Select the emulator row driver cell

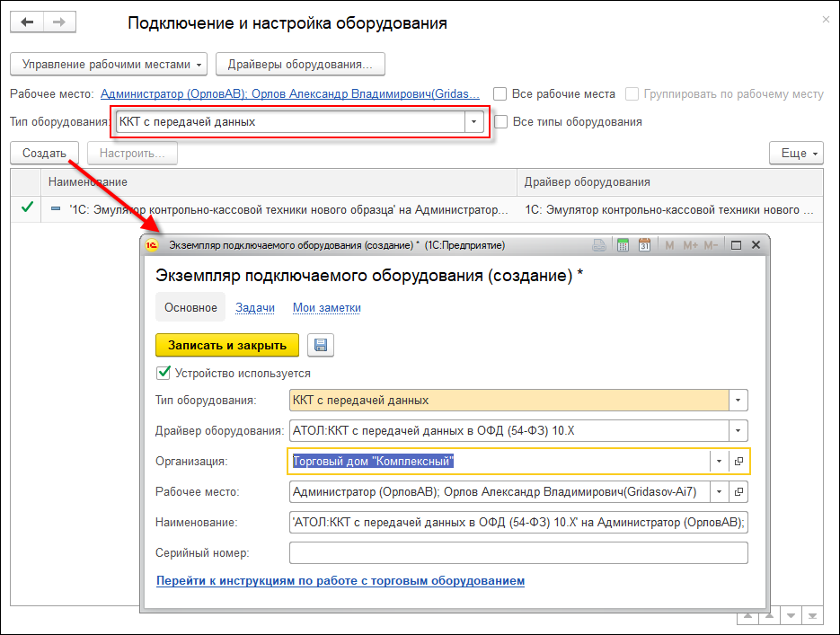coord(669,209)
